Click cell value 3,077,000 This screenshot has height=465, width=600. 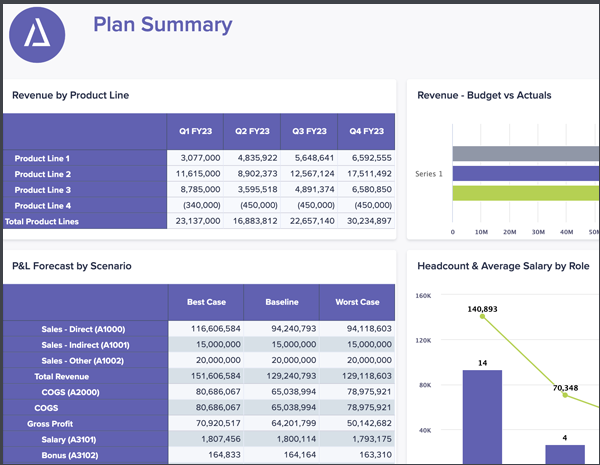pyautogui.click(x=200, y=158)
